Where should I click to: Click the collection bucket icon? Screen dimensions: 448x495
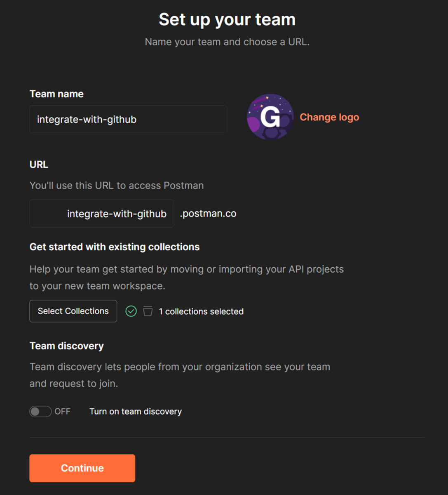148,311
